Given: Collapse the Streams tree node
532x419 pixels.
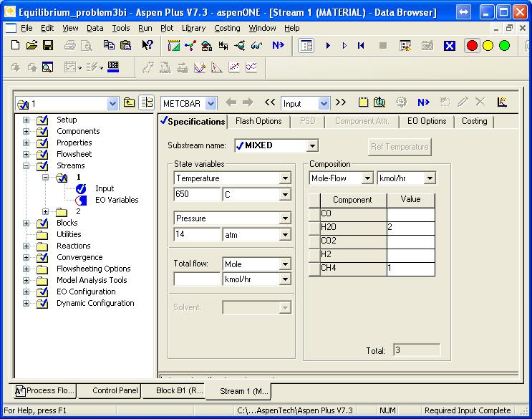Looking at the screenshot, I should (x=26, y=165).
